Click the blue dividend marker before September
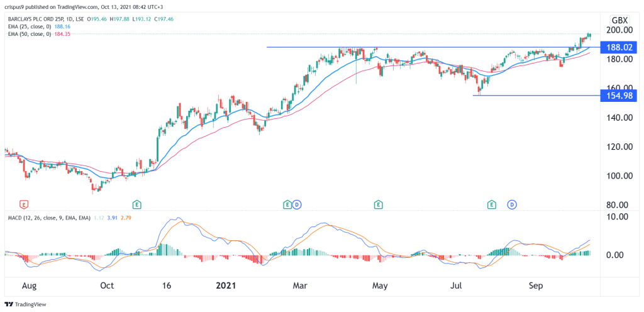The height and width of the screenshot is (312, 644). tap(513, 204)
